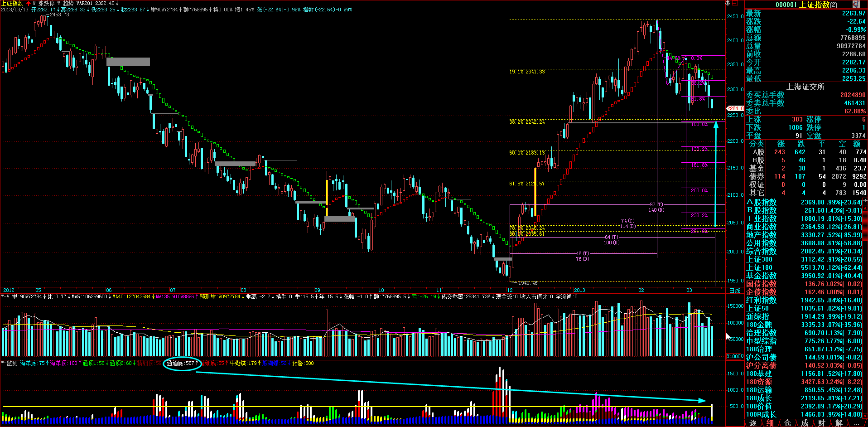Open the 日线 period selector
The height and width of the screenshot is (427, 868).
pyautogui.click(x=734, y=290)
